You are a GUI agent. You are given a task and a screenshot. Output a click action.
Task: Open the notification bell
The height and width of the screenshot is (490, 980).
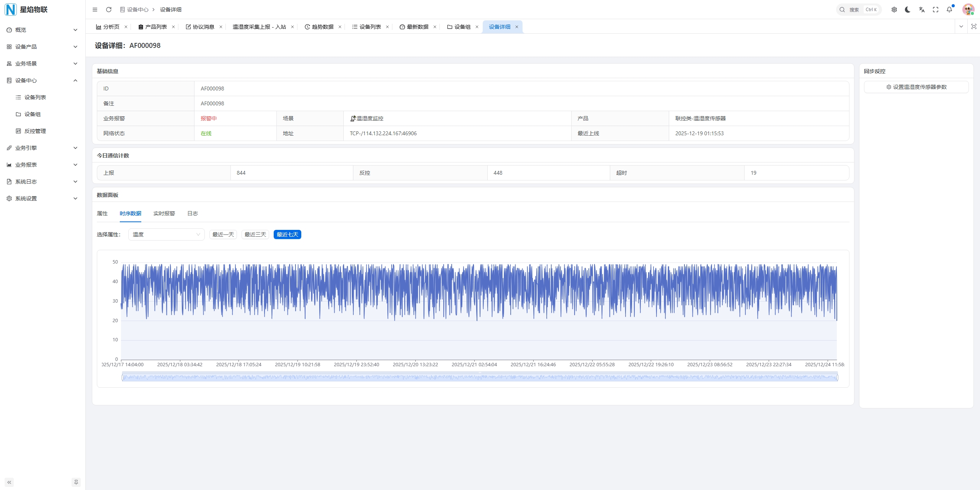click(x=949, y=10)
